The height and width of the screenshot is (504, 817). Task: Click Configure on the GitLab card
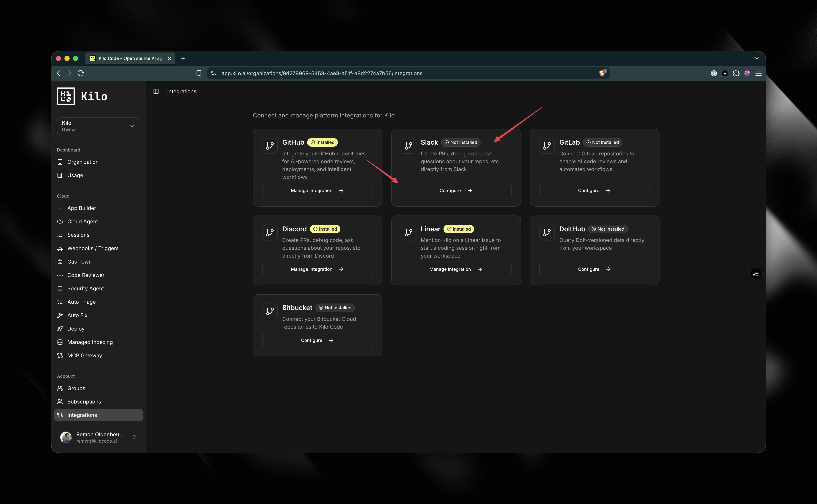[x=594, y=191]
